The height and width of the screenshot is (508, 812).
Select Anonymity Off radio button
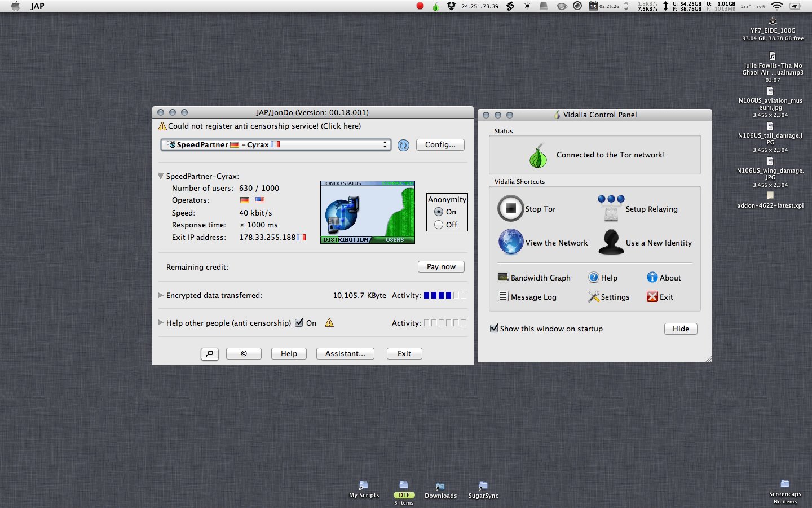tap(439, 225)
